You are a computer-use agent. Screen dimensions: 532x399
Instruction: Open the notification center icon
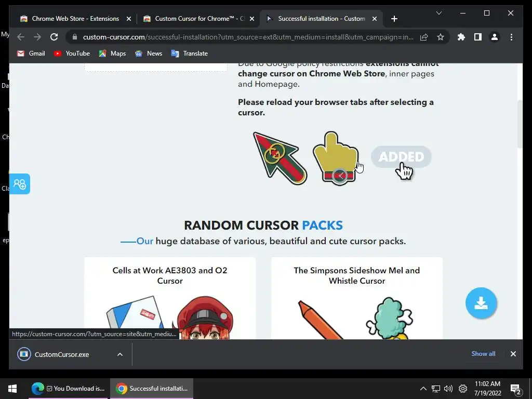[x=516, y=389]
